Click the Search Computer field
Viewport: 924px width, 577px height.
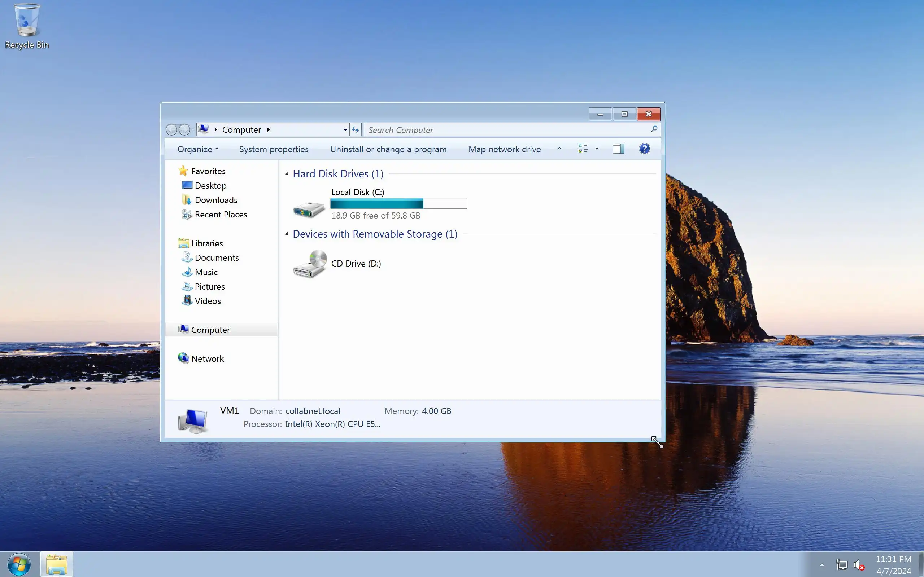point(504,130)
